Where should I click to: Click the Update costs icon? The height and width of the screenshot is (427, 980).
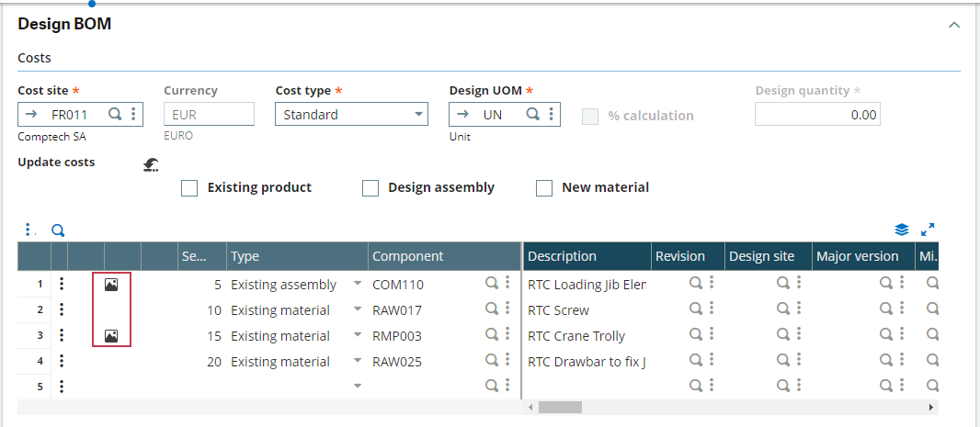(151, 165)
